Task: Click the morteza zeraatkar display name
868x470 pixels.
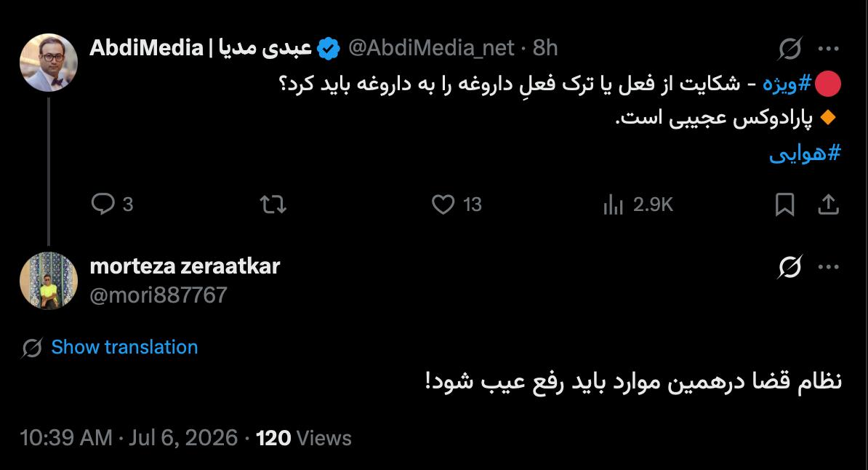Action: point(185,266)
